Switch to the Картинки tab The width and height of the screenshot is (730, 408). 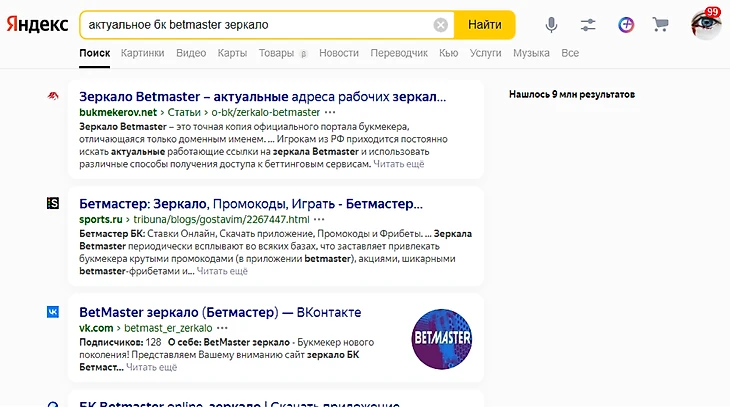[142, 53]
